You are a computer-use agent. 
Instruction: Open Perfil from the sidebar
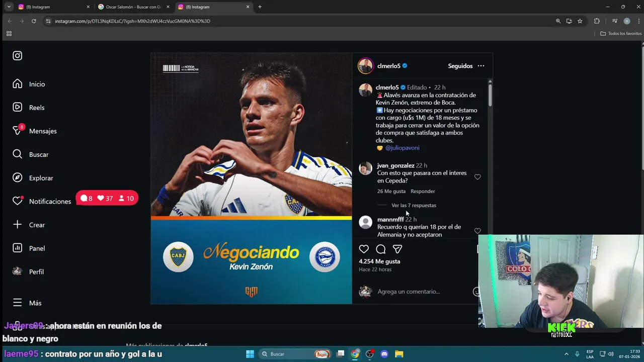(28, 271)
